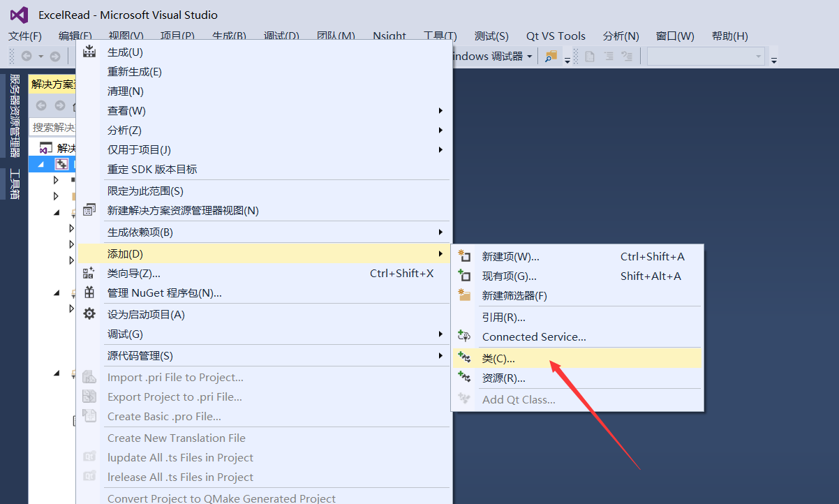Choose Connected Service... in the submenu
Viewport: 839px width, 504px height.
click(578, 336)
